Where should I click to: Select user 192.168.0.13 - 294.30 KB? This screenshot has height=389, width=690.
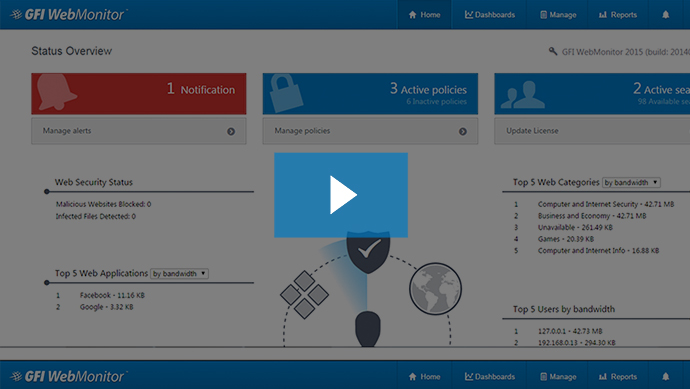click(577, 342)
